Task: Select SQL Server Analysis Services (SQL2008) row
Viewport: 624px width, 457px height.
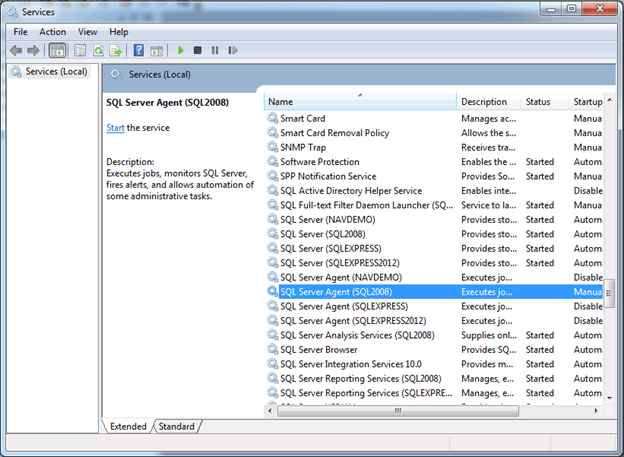Action: [x=435, y=335]
